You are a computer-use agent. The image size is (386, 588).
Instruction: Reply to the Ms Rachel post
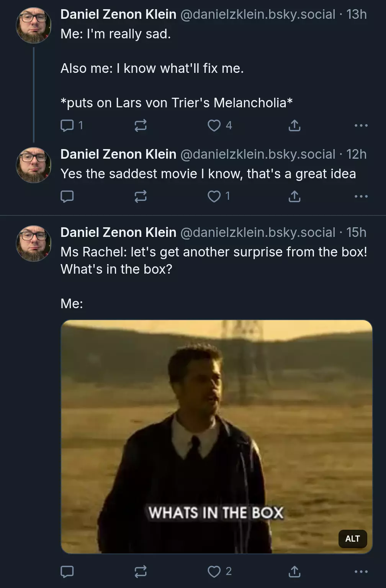point(67,572)
